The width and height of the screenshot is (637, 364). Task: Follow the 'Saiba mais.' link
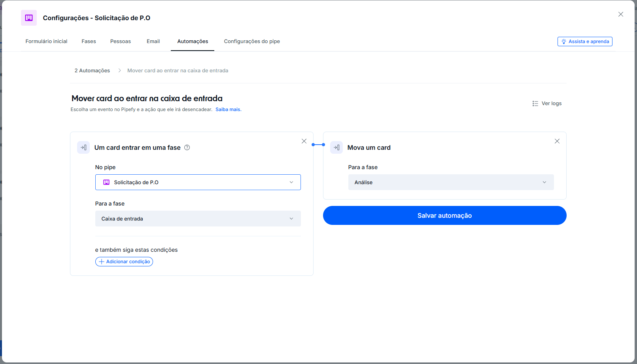pyautogui.click(x=228, y=109)
